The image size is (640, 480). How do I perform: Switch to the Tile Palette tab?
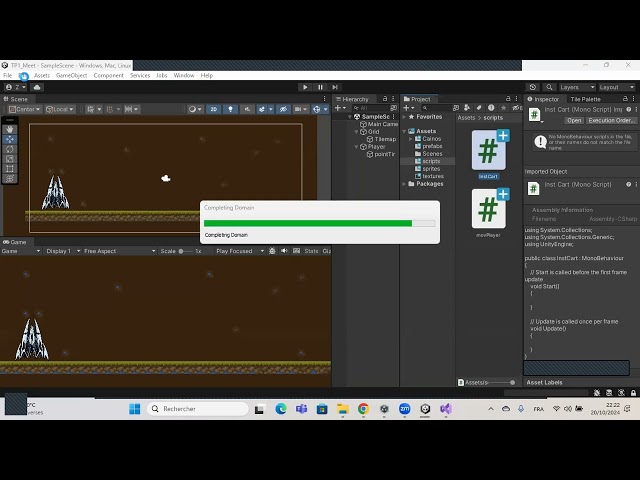click(x=585, y=99)
